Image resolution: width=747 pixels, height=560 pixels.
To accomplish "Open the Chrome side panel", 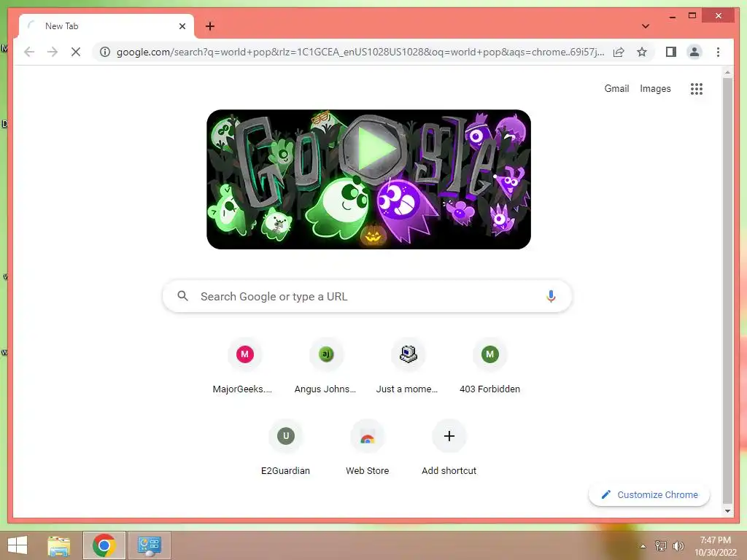I will point(671,52).
